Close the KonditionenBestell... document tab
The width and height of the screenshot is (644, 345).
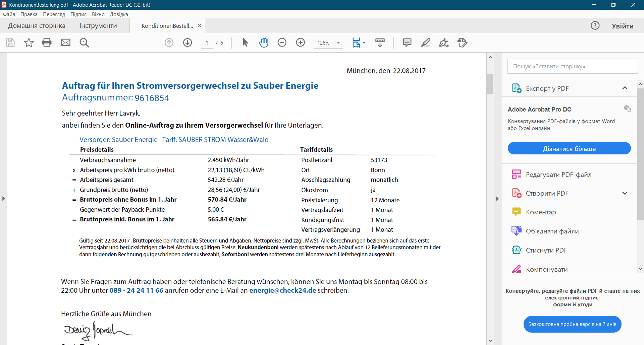point(200,25)
